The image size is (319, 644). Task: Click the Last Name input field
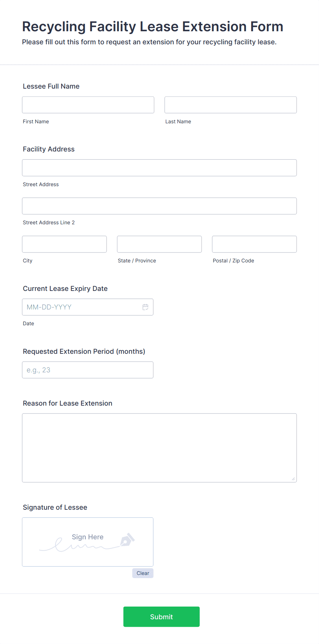tap(231, 105)
